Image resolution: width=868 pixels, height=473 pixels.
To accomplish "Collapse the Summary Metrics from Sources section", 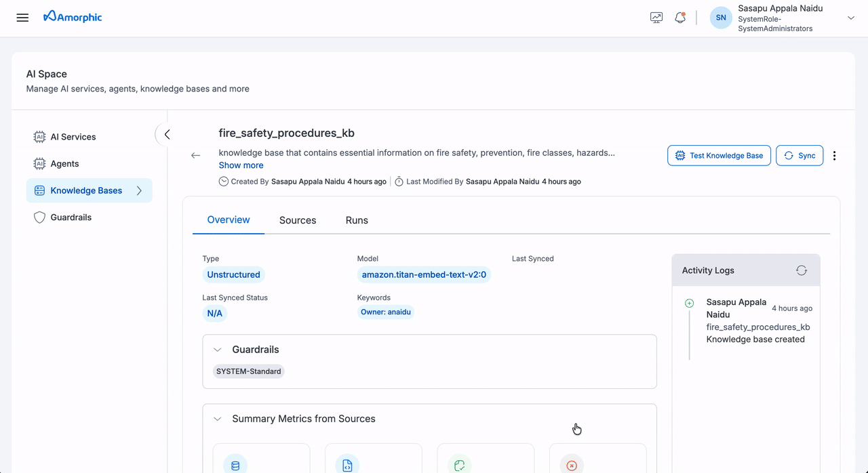I will [x=217, y=419].
